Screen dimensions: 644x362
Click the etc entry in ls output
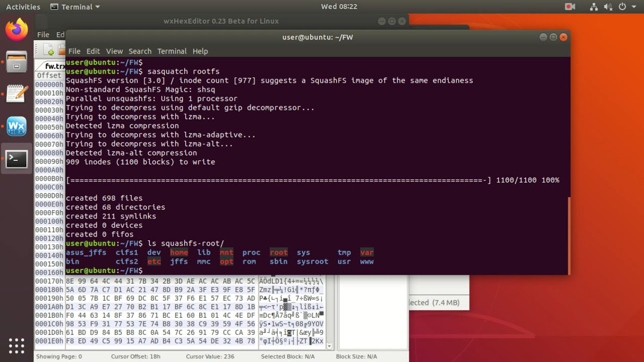click(x=154, y=261)
